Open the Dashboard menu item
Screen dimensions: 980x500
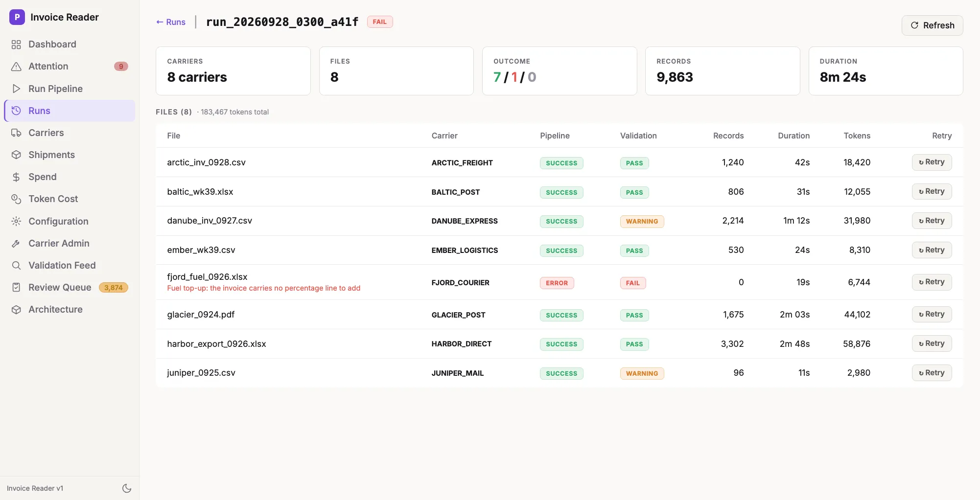(70, 45)
